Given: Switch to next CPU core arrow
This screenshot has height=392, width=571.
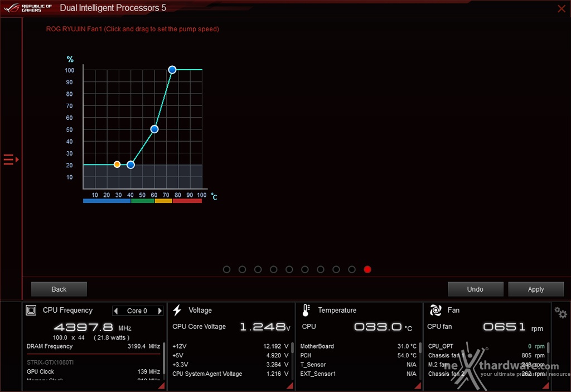Looking at the screenshot, I should pyautogui.click(x=159, y=311).
